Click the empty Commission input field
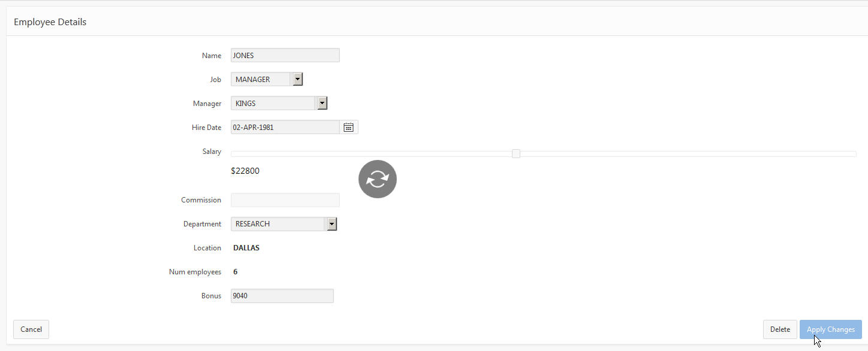868x351 pixels. (x=285, y=200)
